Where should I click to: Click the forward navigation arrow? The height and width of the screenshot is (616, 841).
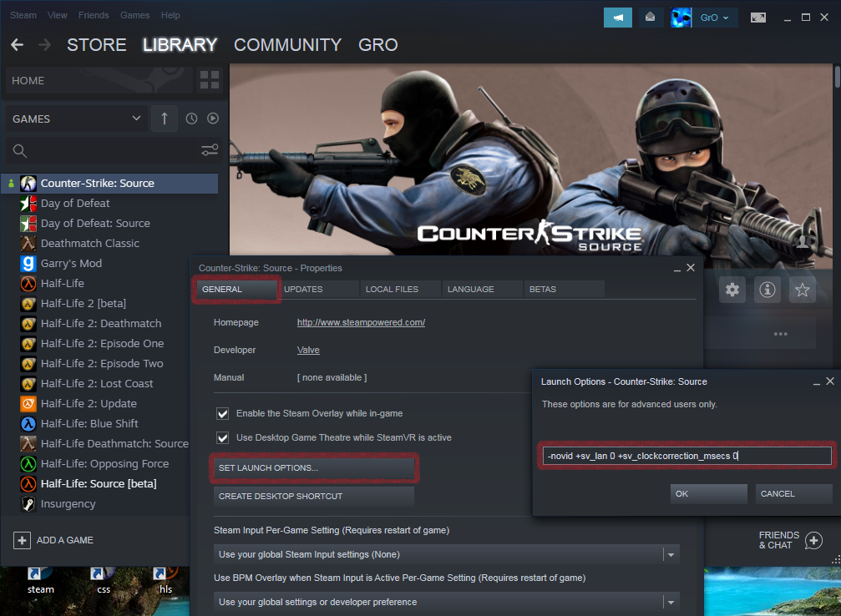[45, 45]
